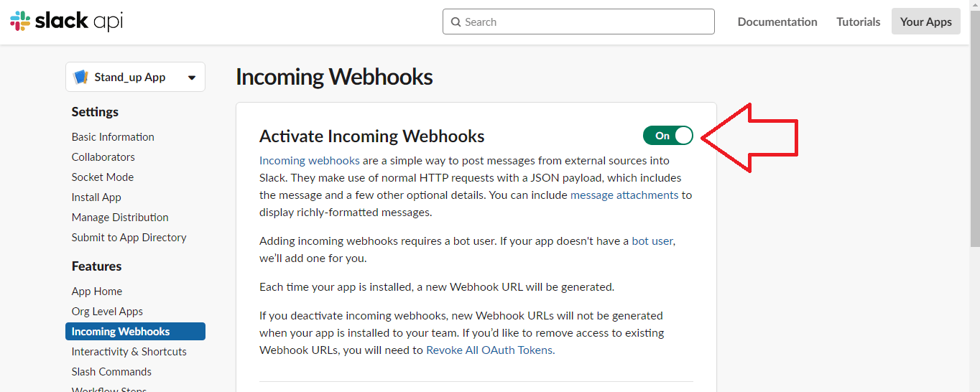980x392 pixels.
Task: Go to the Tutorials page
Action: pyautogui.click(x=858, y=22)
